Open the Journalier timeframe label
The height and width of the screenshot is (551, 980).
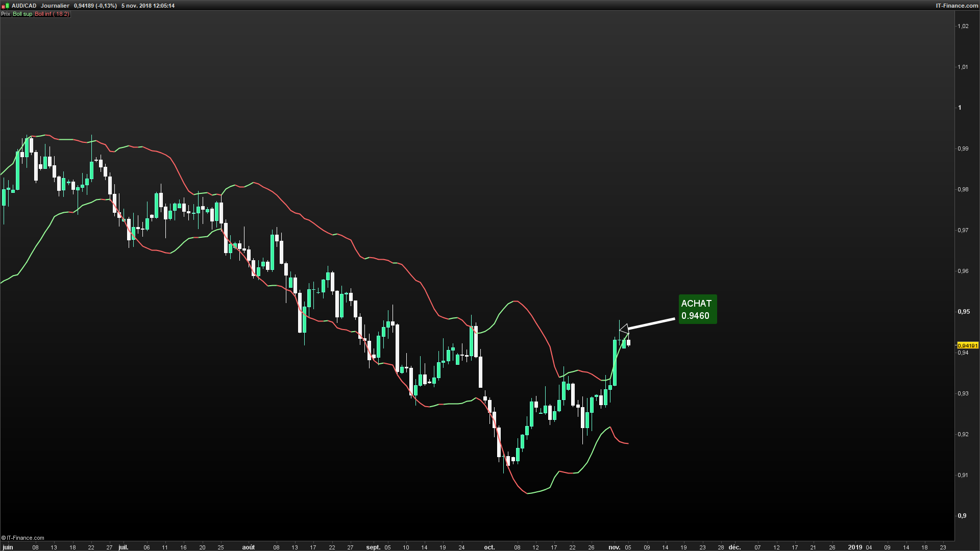coord(55,6)
